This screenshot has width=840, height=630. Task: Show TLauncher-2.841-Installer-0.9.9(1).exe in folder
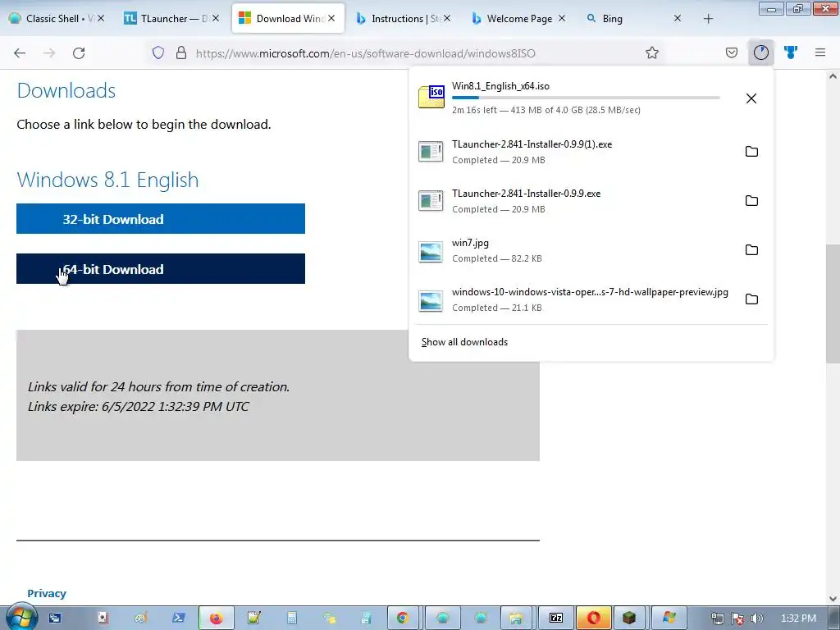tap(751, 152)
